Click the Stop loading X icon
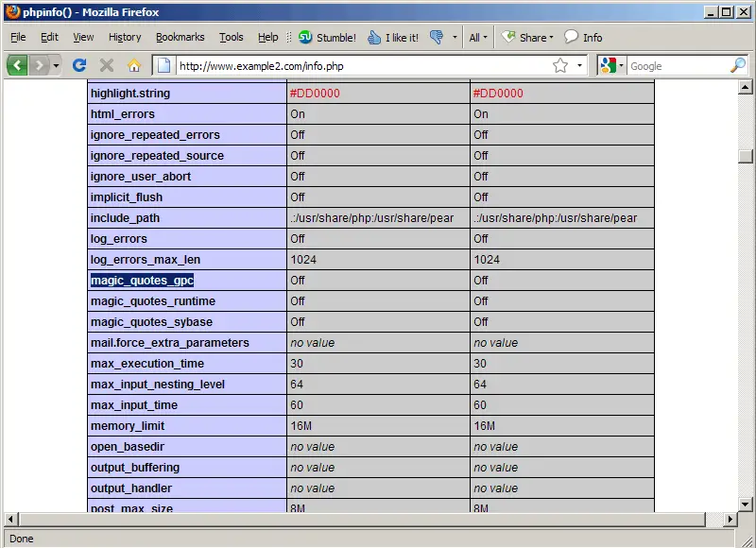756x548 pixels. click(x=107, y=65)
